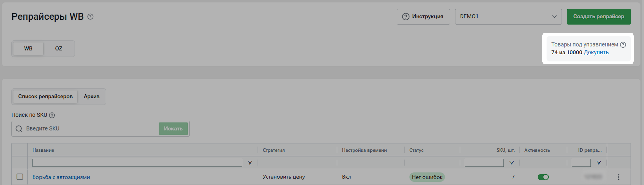Click help icon next to Репрайсеры WB title
Screen dimensions: 644x185
pos(90,17)
